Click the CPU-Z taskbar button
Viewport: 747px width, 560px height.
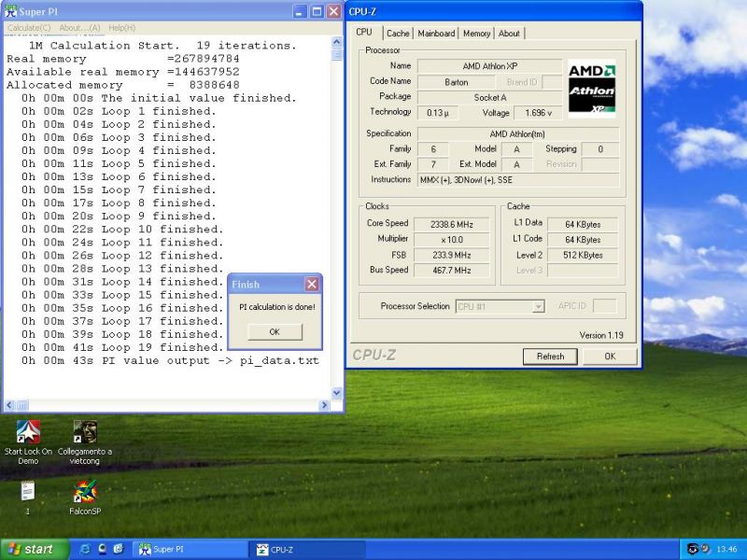click(x=307, y=550)
